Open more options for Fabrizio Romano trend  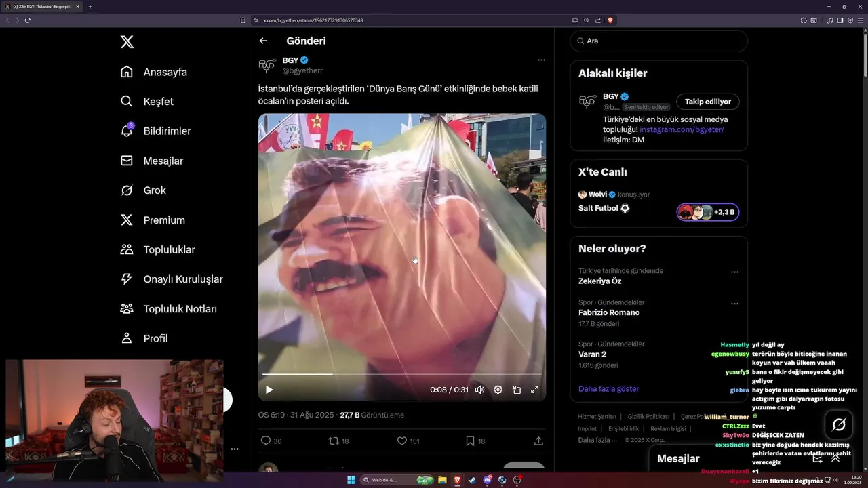(734, 304)
